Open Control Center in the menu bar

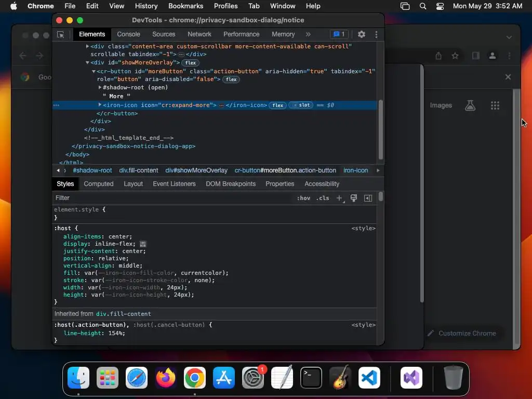click(x=440, y=6)
